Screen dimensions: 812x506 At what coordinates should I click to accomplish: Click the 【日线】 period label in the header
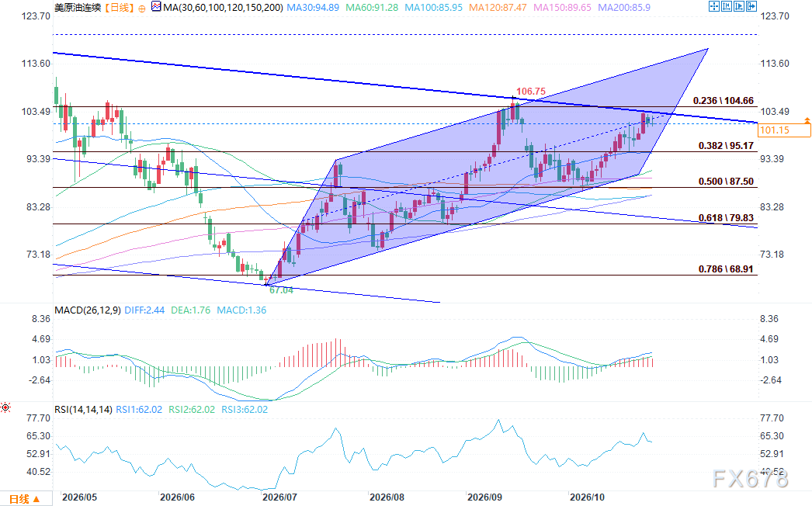click(x=119, y=8)
